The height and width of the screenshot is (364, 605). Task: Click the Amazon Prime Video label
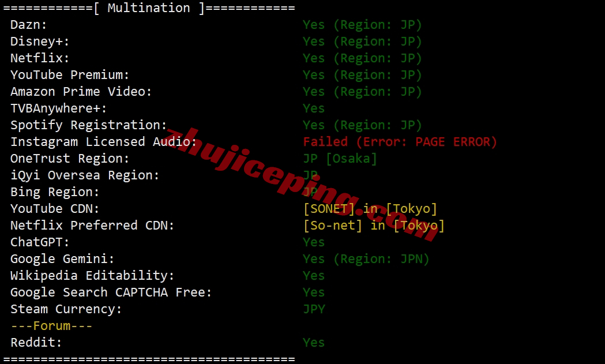pos(81,92)
